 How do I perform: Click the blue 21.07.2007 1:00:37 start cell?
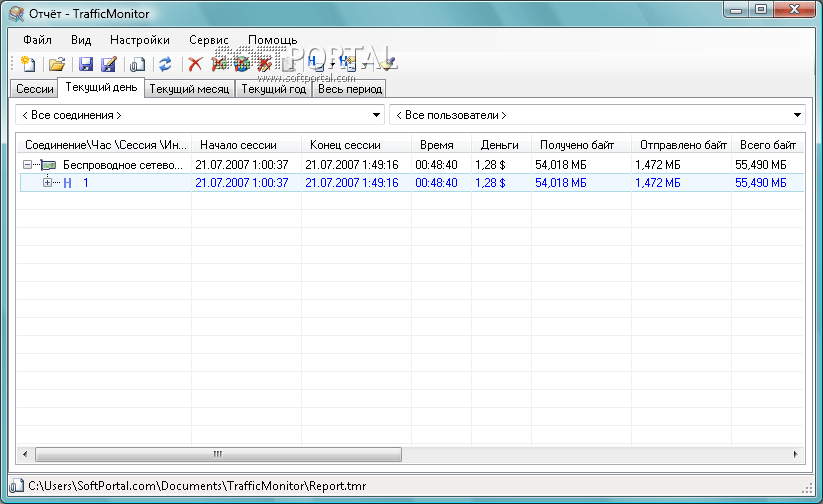pos(242,183)
